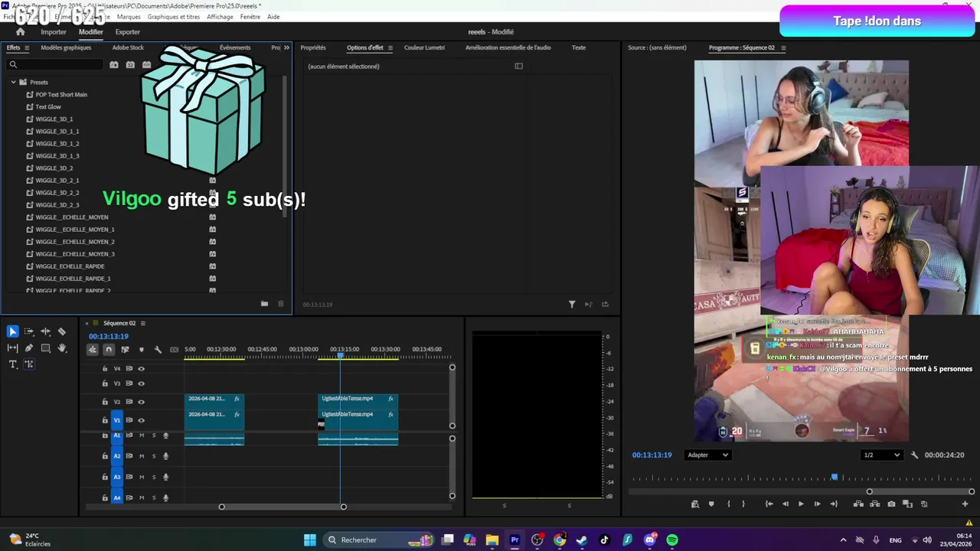Open Discord from the taskbar
This screenshot has height=551, width=980.
click(650, 540)
